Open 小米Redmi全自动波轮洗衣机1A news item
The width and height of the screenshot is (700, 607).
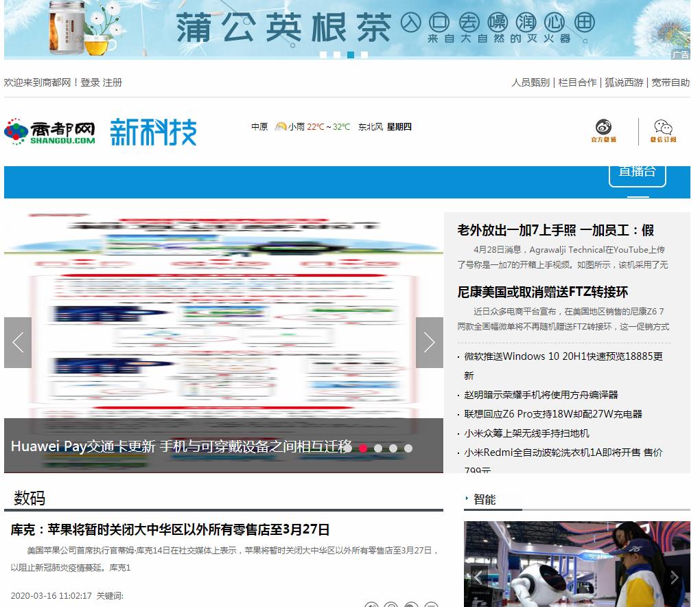pyautogui.click(x=563, y=460)
